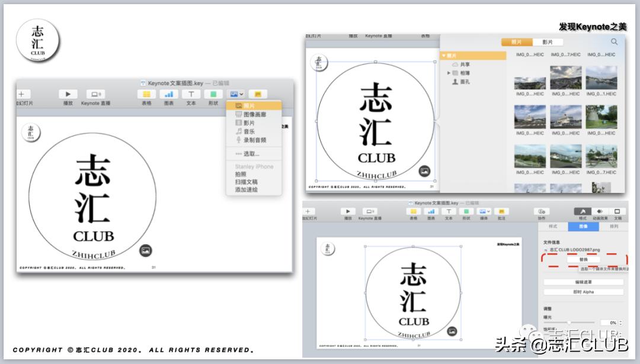640x364 pixels.
Task: Toggle the Animate inspector button
Action: (x=600, y=211)
